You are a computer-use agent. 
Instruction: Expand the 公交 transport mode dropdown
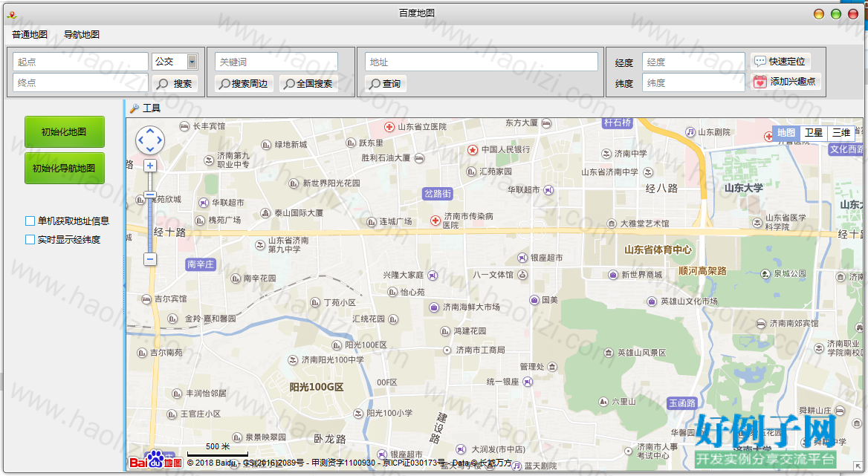[x=192, y=62]
